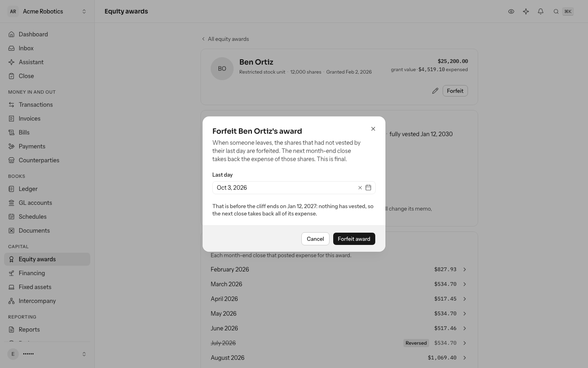The image size is (588, 368).
Task: Go to Invoices page
Action: [47, 119]
